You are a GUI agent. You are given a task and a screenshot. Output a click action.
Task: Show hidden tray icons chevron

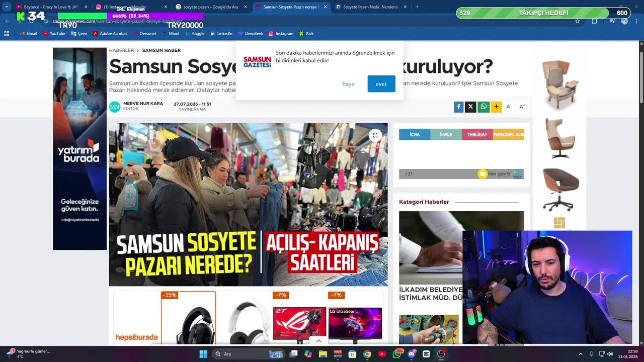(x=580, y=354)
